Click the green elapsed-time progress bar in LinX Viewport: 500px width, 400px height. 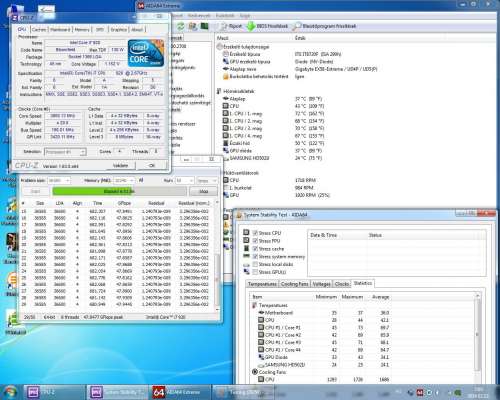click(119, 191)
